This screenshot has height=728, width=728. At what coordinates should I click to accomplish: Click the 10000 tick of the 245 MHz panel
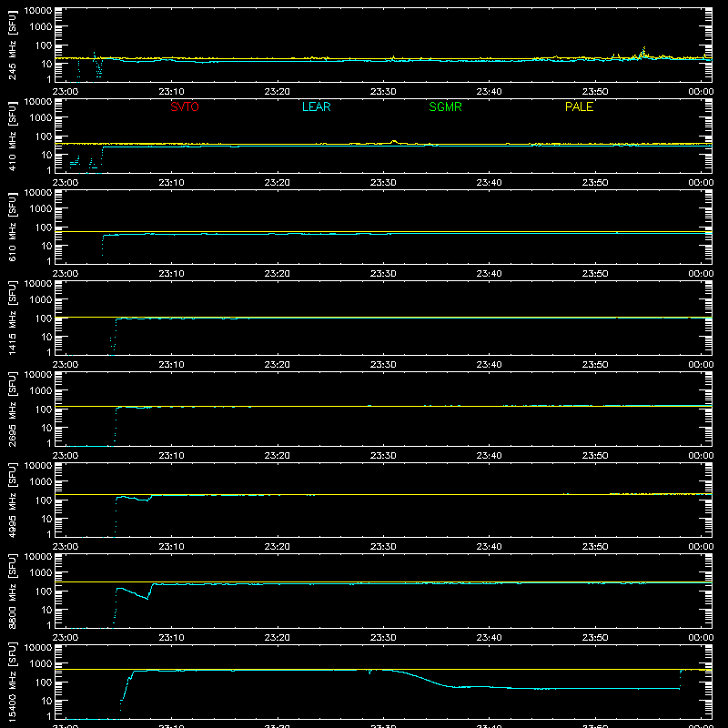click(x=38, y=11)
